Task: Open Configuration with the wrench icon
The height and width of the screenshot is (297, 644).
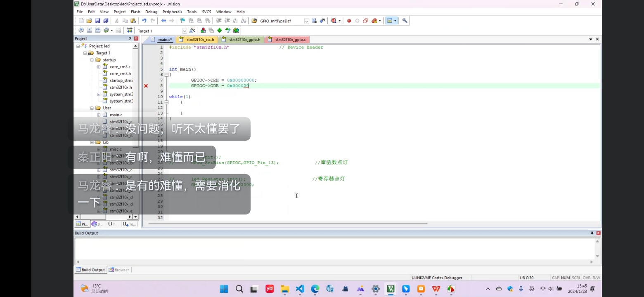Action: click(405, 21)
